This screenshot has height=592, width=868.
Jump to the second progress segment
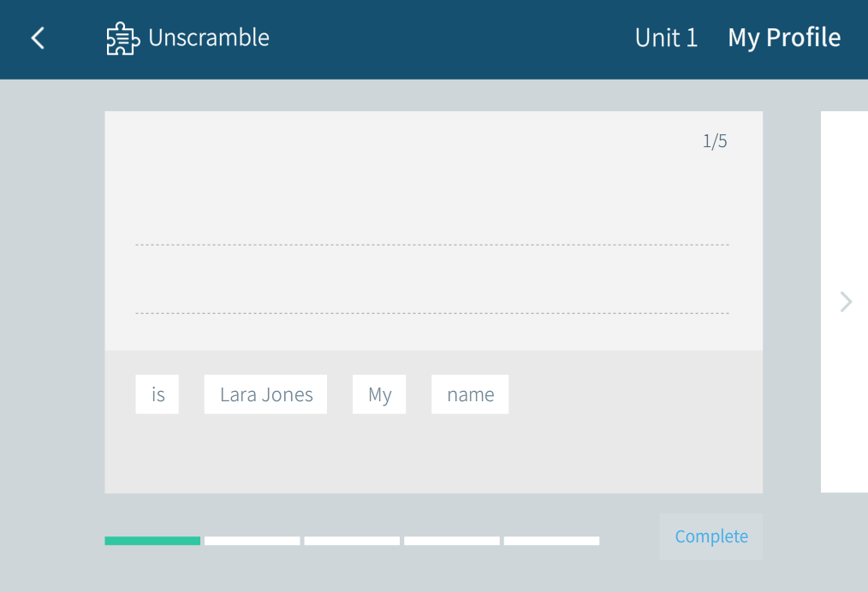pyautogui.click(x=253, y=541)
